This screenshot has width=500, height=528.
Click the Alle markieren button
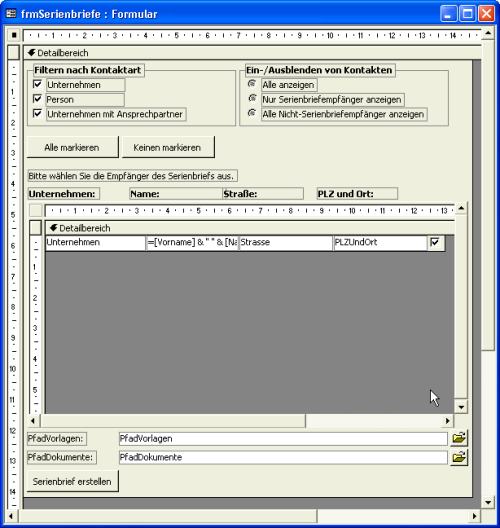(73, 147)
